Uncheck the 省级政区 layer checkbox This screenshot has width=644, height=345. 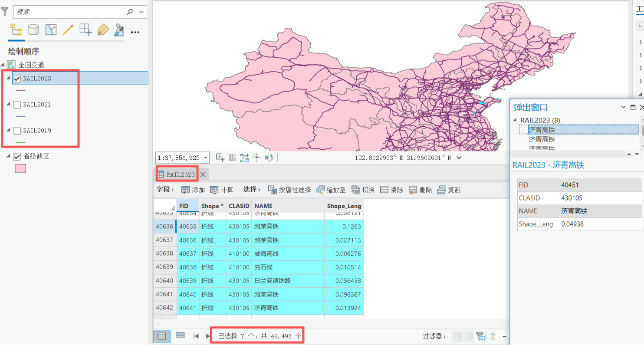[17, 157]
